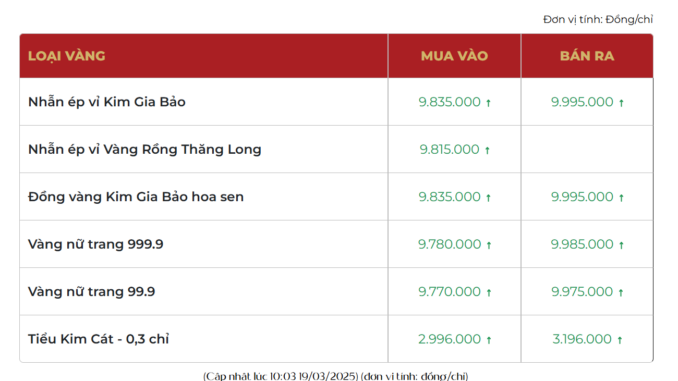Viewport: 678px width, 381px height.
Task: Click the Cập nhật lúc 10:03 timestamp text
Action: point(336,376)
